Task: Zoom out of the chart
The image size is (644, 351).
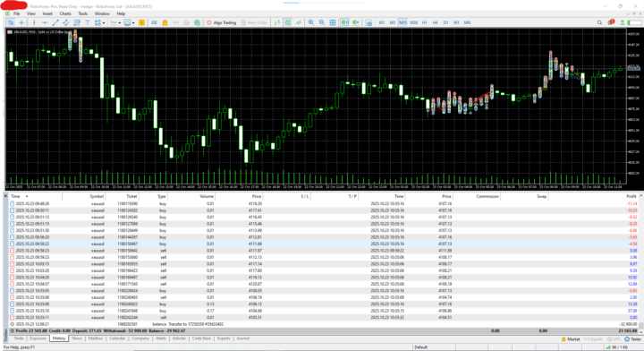Action: pos(322,22)
